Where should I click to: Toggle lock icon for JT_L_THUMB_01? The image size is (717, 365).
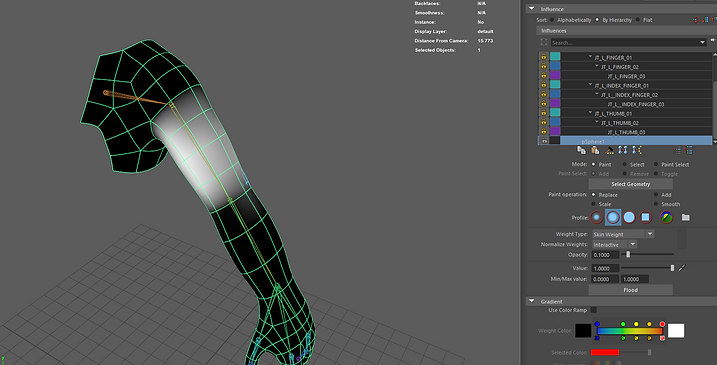(544, 113)
